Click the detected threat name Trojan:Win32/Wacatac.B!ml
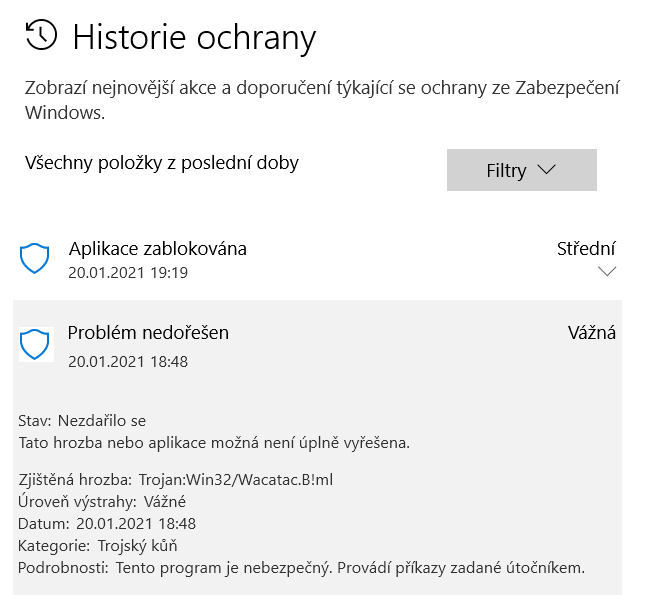 pyautogui.click(x=236, y=480)
